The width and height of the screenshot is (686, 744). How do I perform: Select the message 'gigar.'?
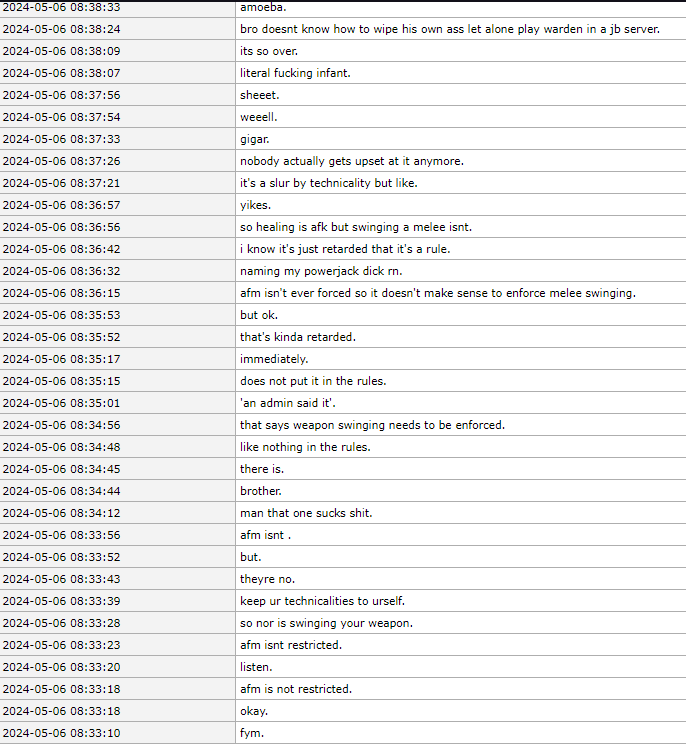tap(254, 139)
